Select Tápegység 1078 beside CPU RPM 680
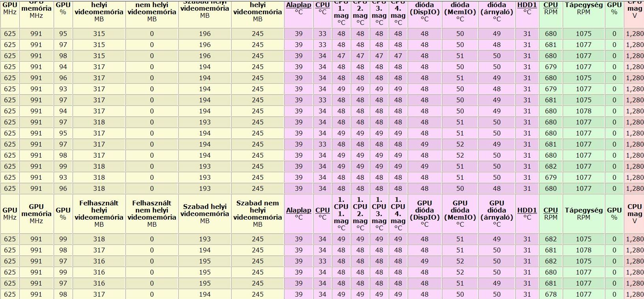The width and height of the screenshot is (644, 299). point(584,111)
